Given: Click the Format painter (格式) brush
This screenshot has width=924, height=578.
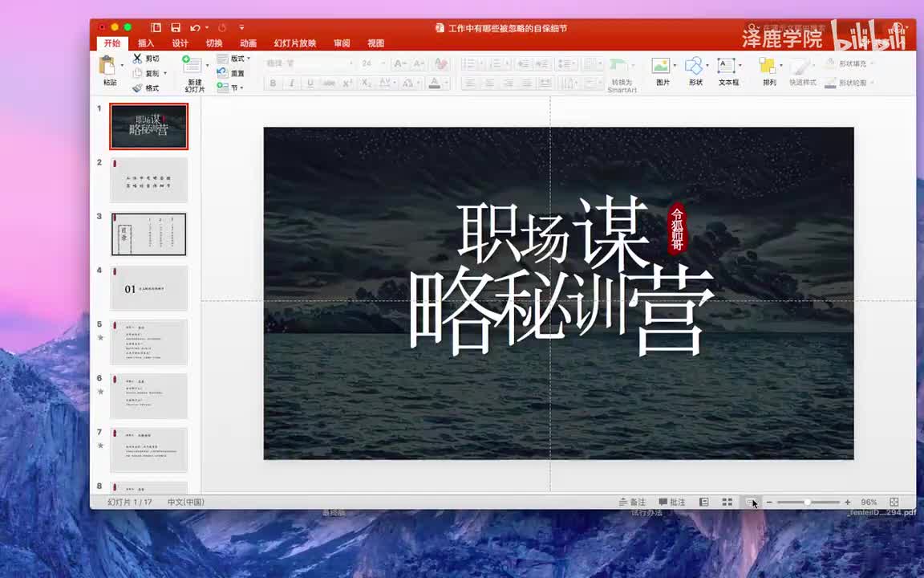Looking at the screenshot, I should (137, 88).
